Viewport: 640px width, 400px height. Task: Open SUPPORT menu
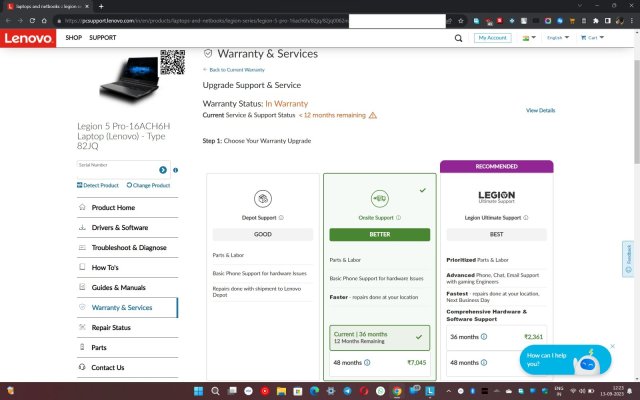click(102, 38)
